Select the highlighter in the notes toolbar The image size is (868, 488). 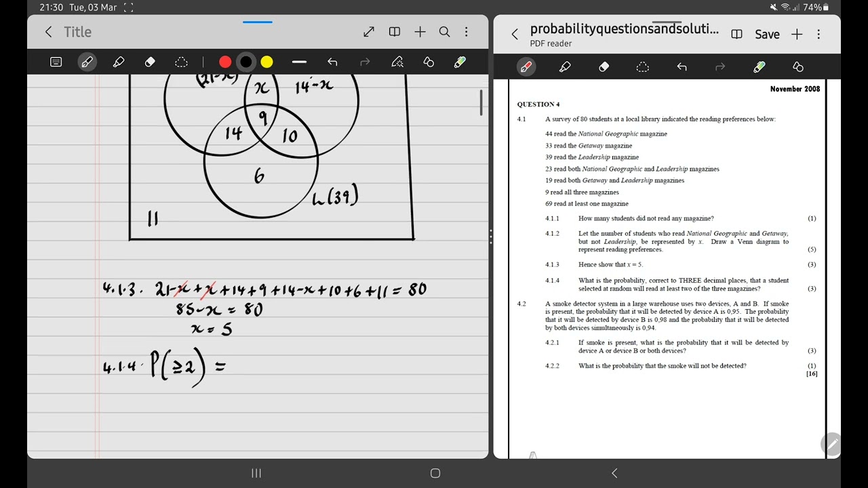point(119,62)
